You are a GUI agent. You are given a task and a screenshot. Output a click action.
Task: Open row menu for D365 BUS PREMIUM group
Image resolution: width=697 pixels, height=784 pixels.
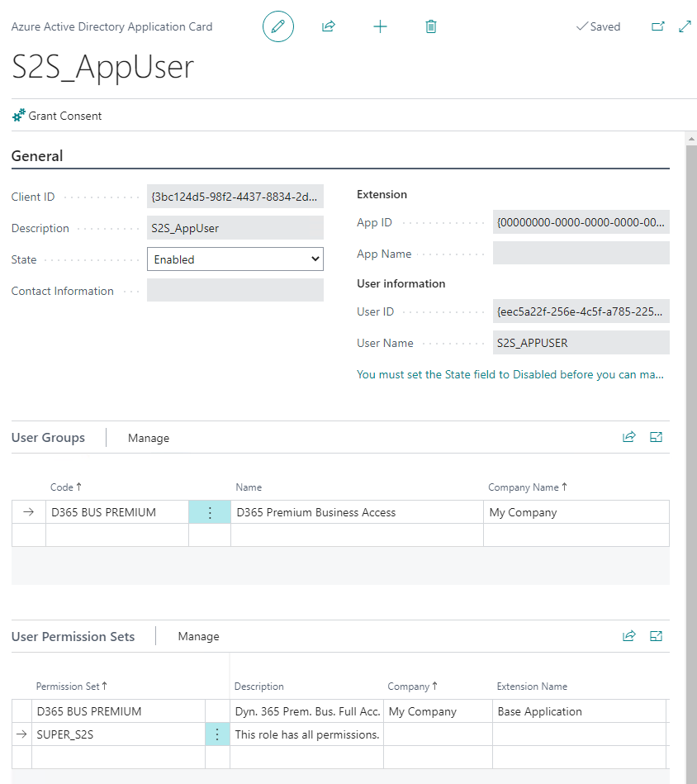[210, 512]
